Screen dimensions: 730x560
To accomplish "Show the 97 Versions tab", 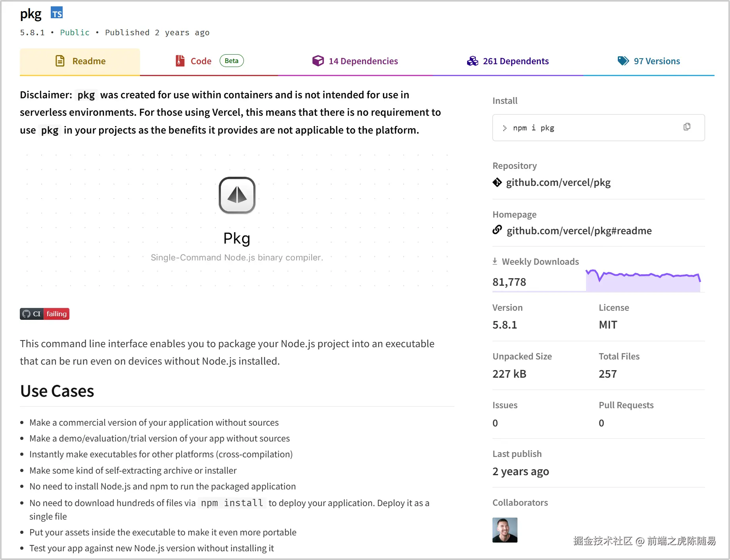I will point(649,61).
